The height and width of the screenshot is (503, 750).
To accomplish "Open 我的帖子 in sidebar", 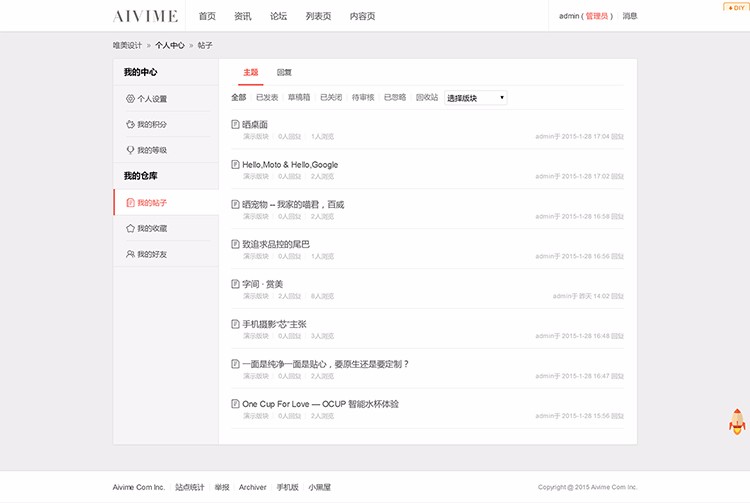I will pos(152,203).
